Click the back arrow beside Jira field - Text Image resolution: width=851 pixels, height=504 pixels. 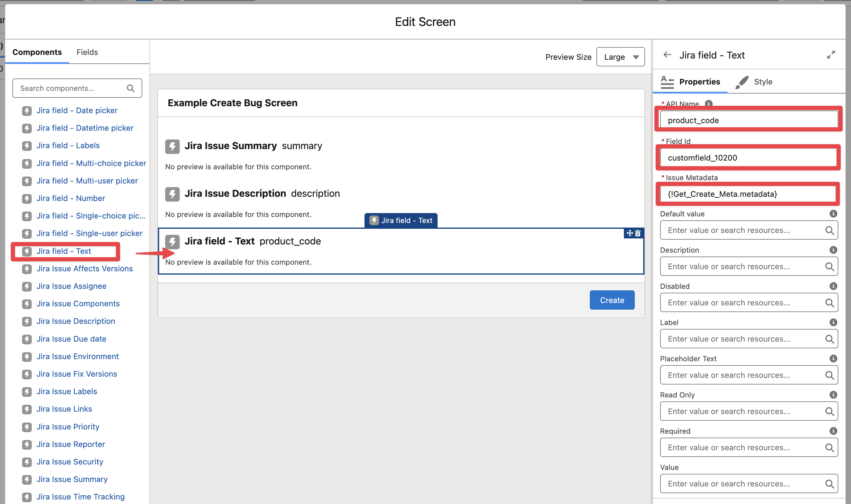coord(667,55)
